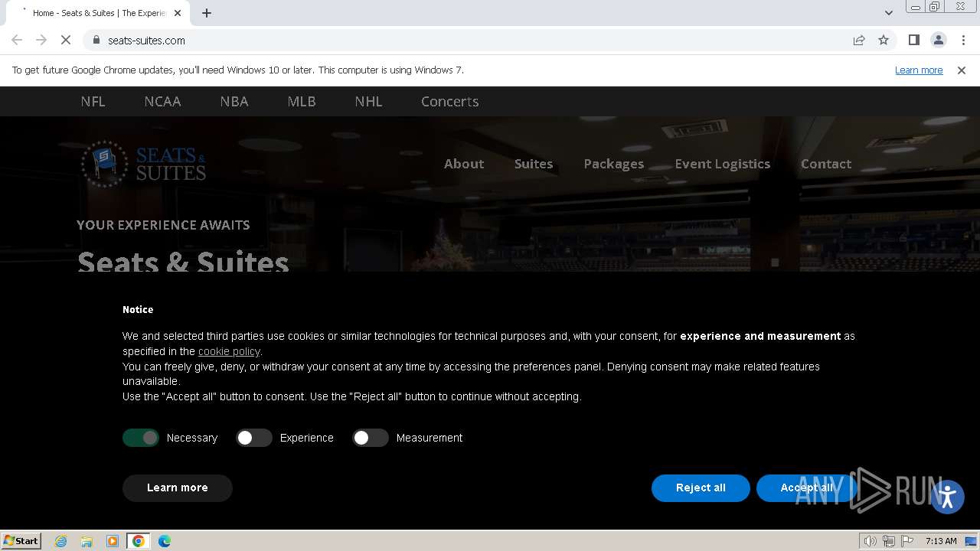Open the NFL menu
Viewport: 980px width, 551px height.
(x=93, y=101)
